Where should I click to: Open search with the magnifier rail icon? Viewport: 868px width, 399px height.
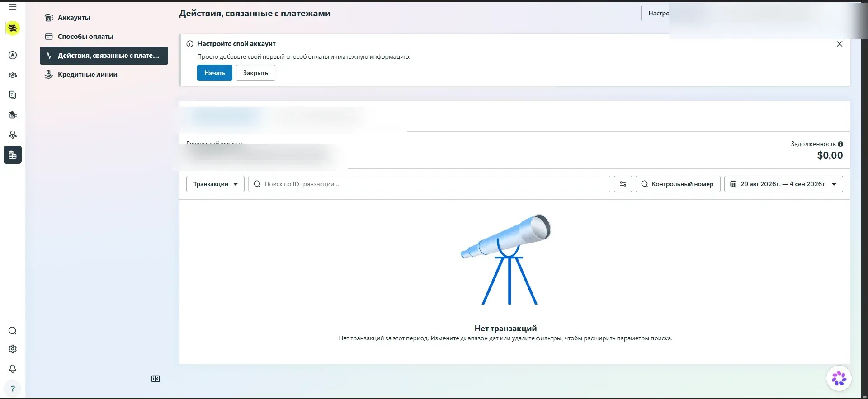[13, 331]
